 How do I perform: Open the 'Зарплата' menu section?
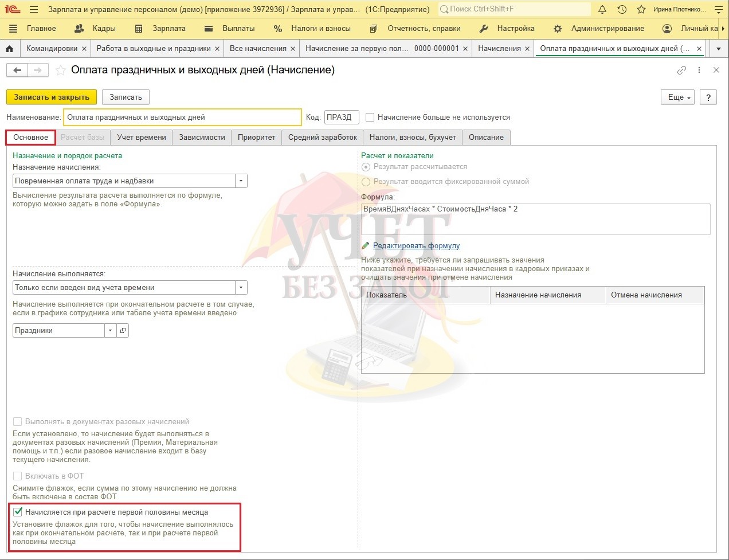[168, 28]
